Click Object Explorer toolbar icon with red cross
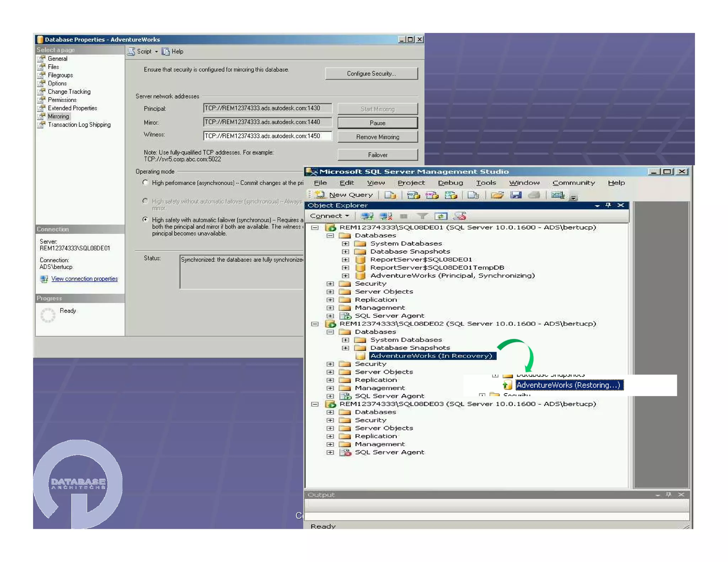The height and width of the screenshot is (562, 728). pyautogui.click(x=460, y=216)
